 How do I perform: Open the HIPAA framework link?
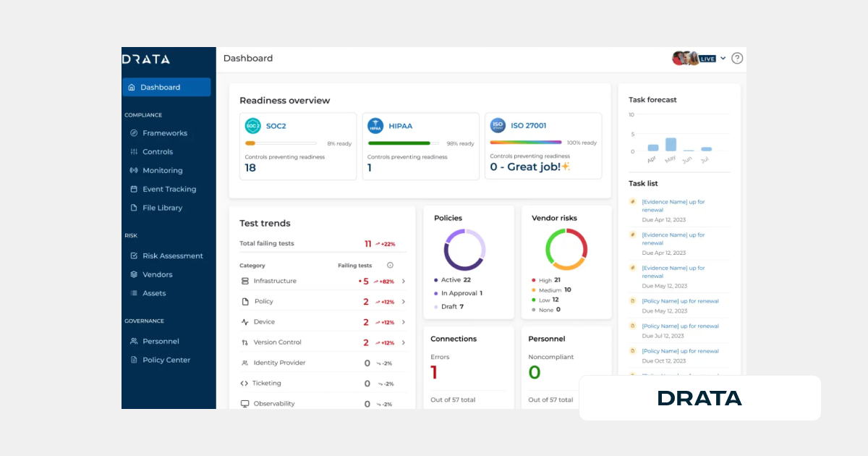400,126
